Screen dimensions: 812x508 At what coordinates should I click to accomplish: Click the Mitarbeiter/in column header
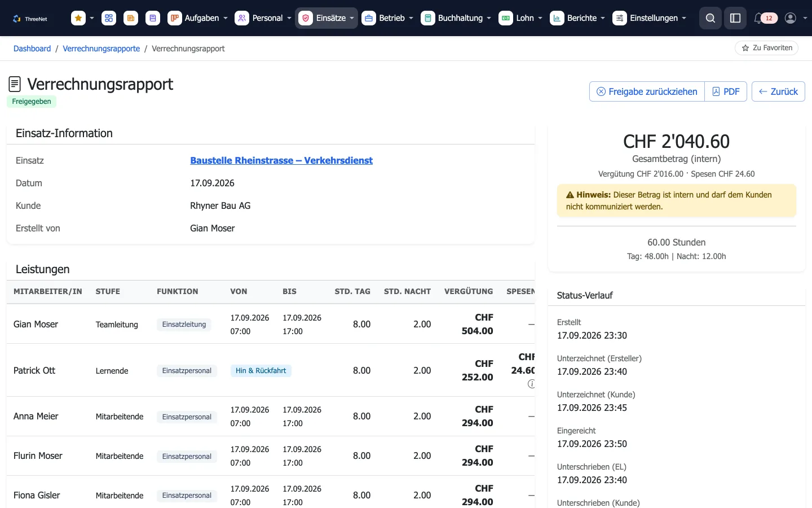click(48, 291)
